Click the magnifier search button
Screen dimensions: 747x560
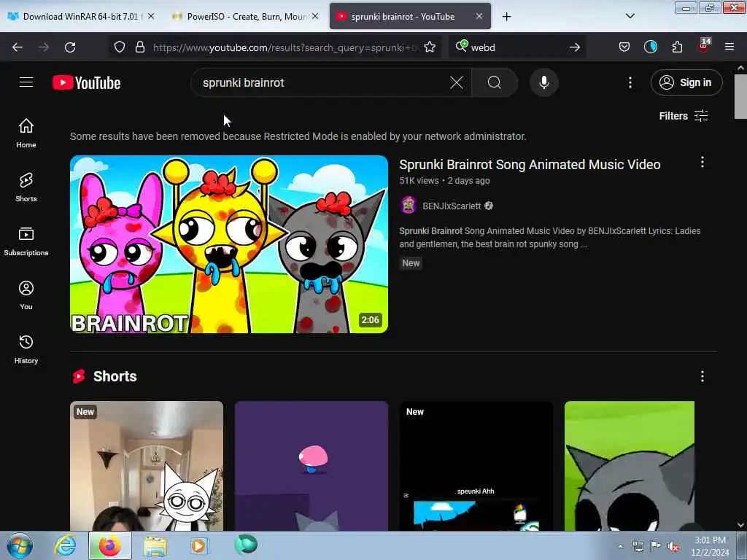(x=495, y=83)
